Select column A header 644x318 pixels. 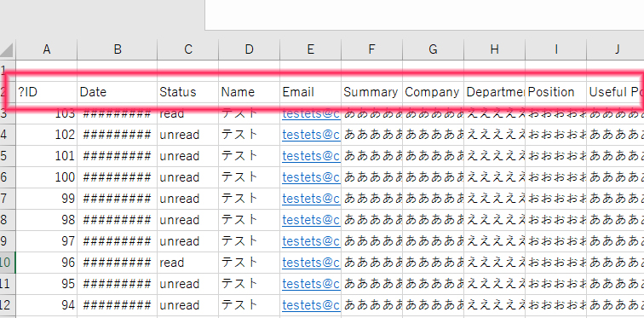pos(46,49)
